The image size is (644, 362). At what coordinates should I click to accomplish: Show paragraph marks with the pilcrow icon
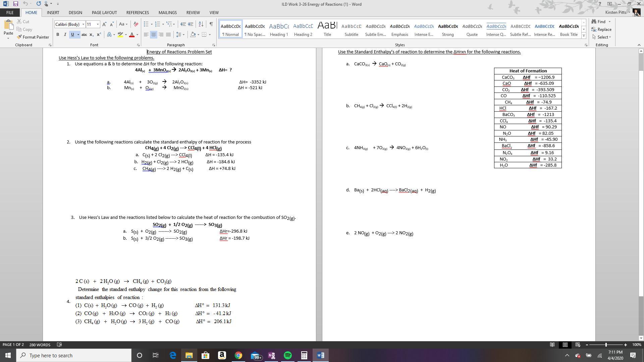click(x=211, y=24)
